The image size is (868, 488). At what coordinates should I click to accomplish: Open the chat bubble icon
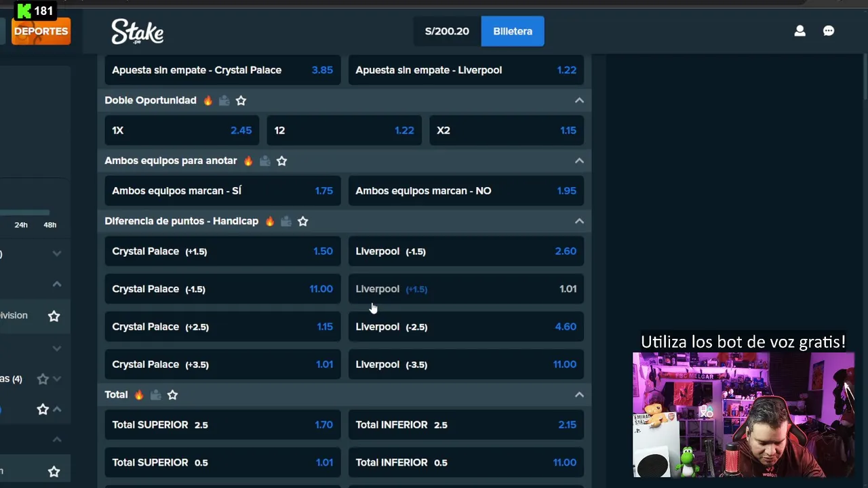(829, 31)
